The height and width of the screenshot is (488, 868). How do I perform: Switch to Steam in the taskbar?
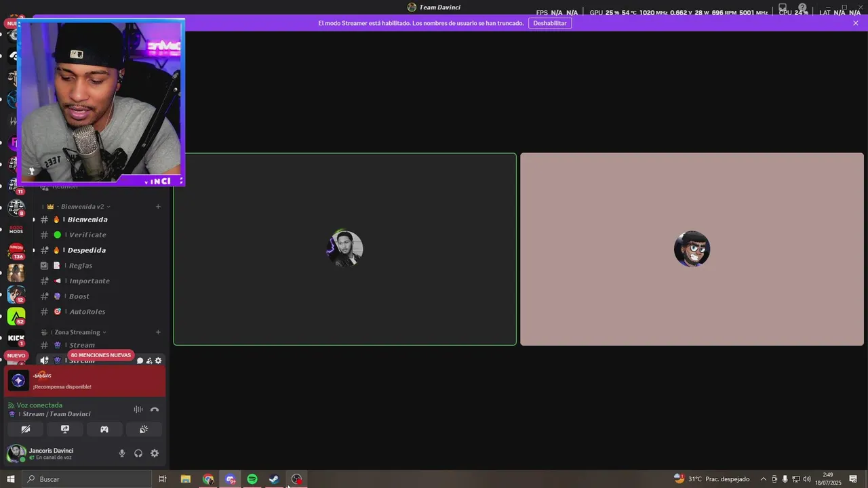[274, 479]
